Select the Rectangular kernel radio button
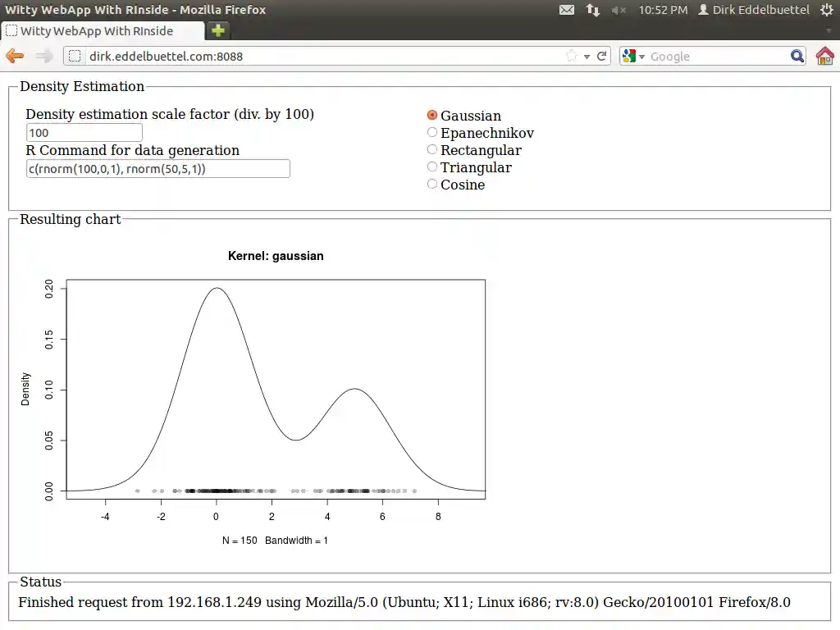The height and width of the screenshot is (630, 840). pos(432,149)
